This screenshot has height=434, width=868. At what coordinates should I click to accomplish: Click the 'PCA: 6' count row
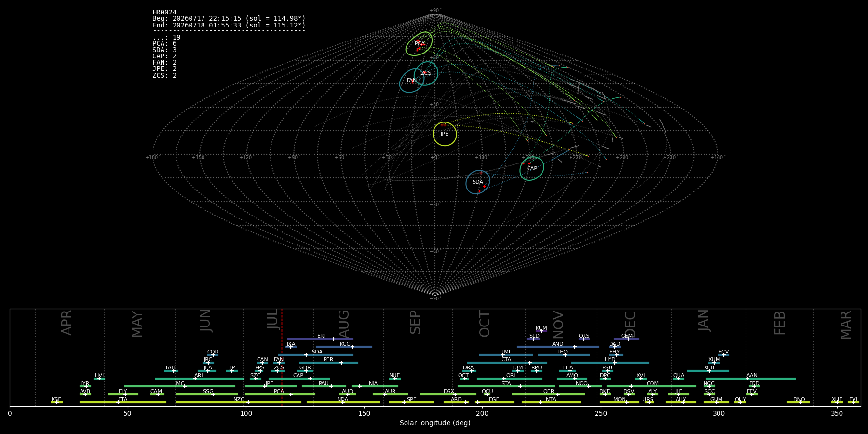164,43
